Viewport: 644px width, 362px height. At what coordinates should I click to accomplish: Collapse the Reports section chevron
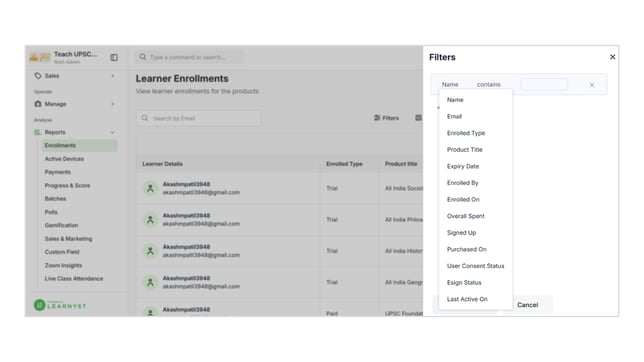pos(113,132)
